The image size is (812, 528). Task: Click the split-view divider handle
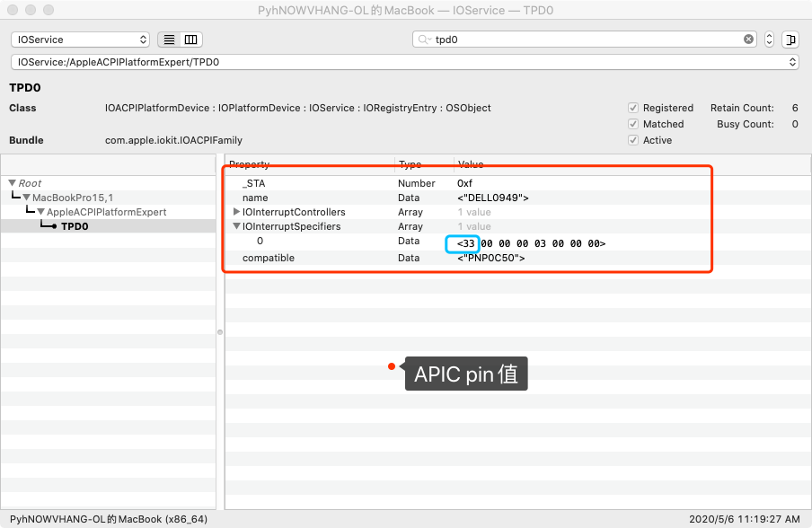tap(220, 332)
